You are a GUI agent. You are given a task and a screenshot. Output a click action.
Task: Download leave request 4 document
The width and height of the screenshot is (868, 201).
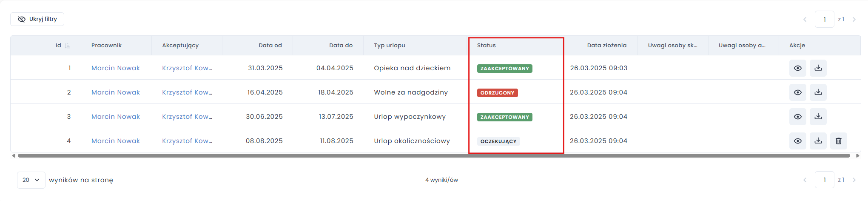818,141
